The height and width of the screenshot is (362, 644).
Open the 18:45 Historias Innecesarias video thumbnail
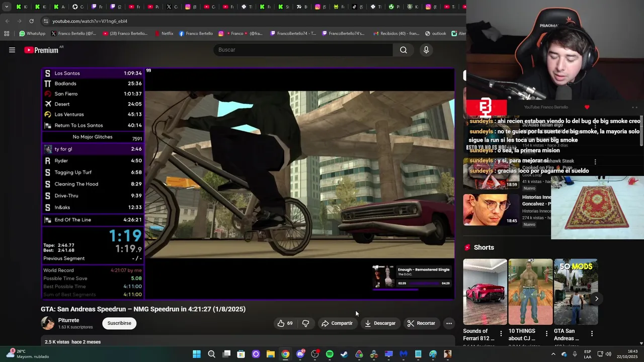491,210
